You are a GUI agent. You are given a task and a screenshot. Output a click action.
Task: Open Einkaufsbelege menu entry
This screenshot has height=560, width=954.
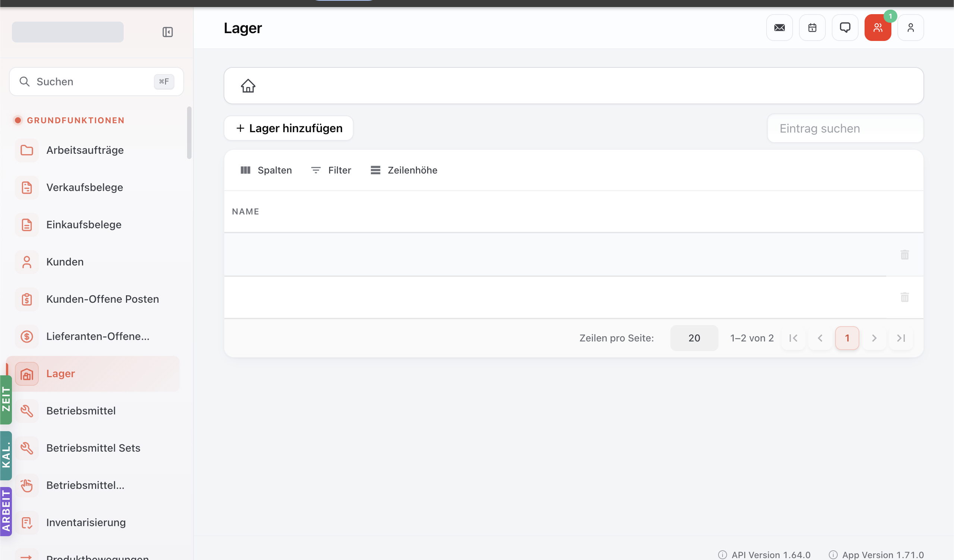93,225
